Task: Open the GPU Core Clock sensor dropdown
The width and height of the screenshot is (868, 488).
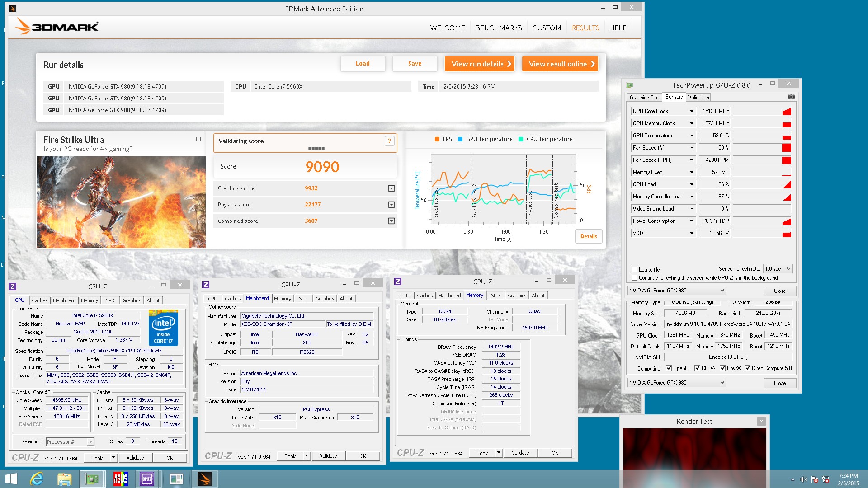Action: [x=691, y=111]
